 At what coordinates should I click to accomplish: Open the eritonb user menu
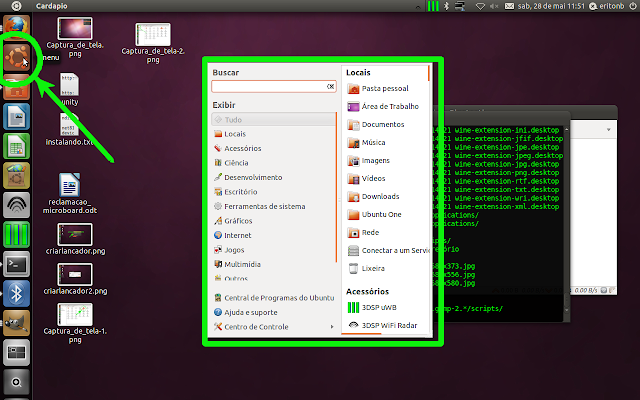pos(607,6)
